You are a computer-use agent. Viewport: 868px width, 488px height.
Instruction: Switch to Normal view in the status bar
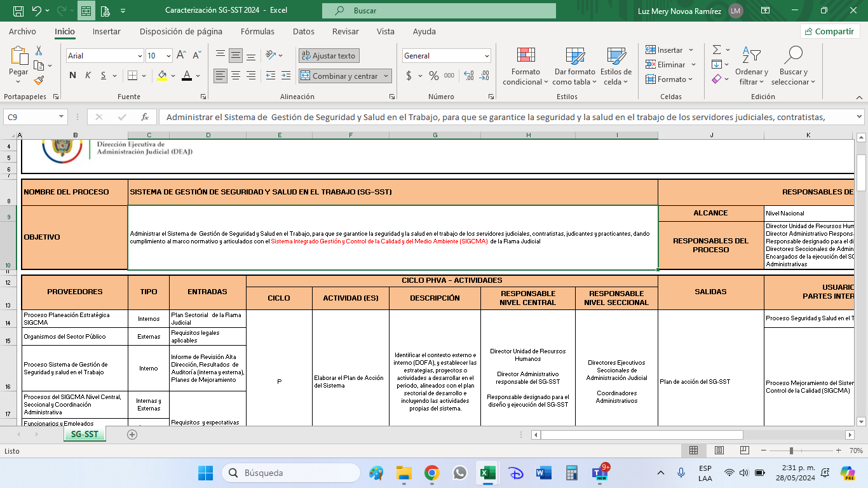point(694,451)
